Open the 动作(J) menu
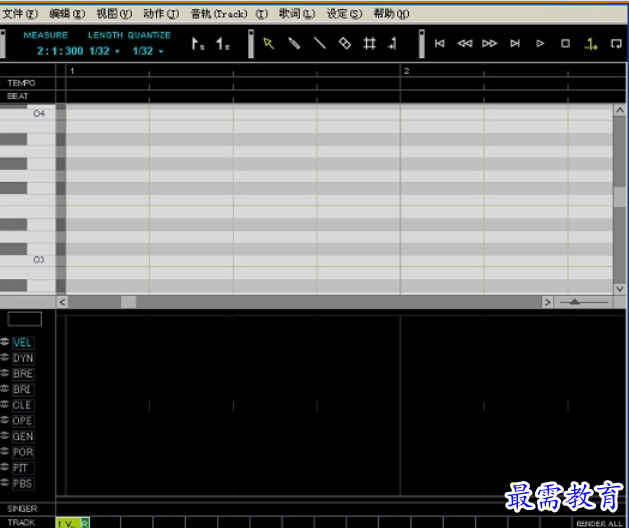629x528 pixels. (x=161, y=14)
